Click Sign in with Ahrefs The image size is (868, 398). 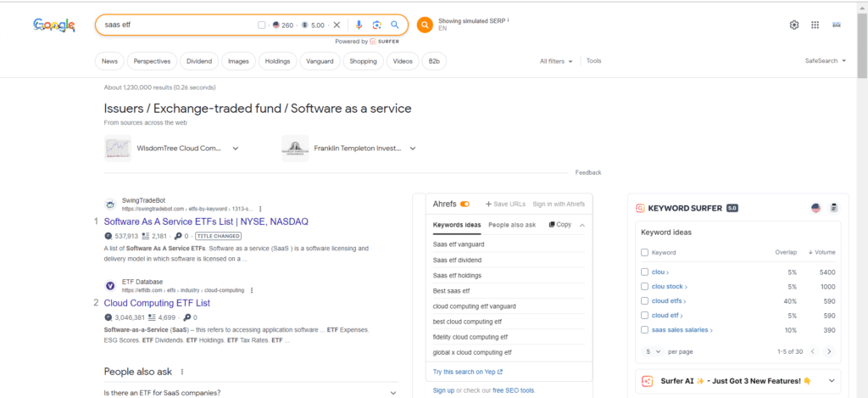point(559,204)
